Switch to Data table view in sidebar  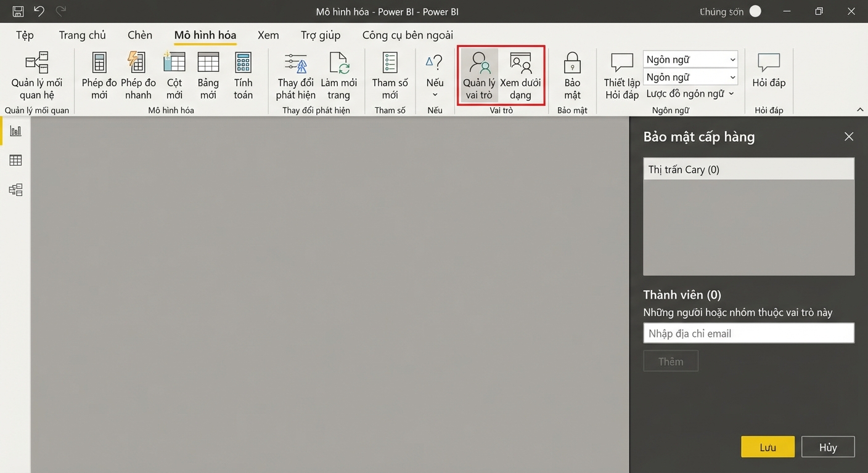(15, 160)
